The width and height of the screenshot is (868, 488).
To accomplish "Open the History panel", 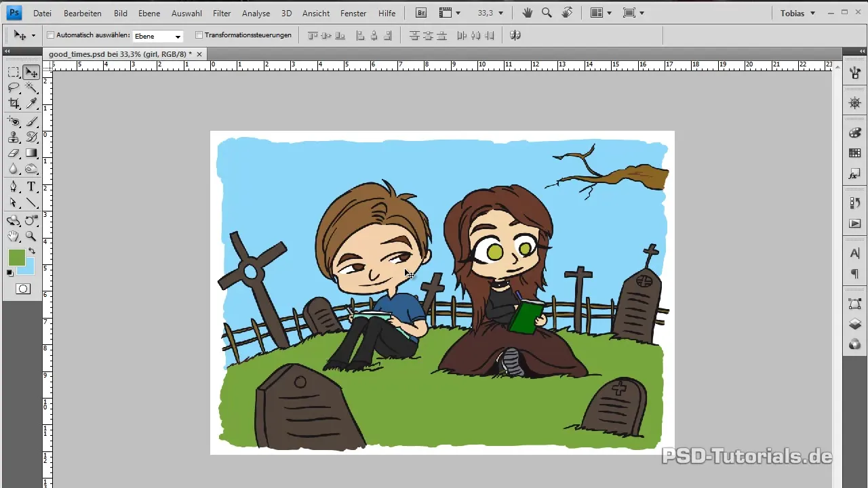I will coord(854,203).
